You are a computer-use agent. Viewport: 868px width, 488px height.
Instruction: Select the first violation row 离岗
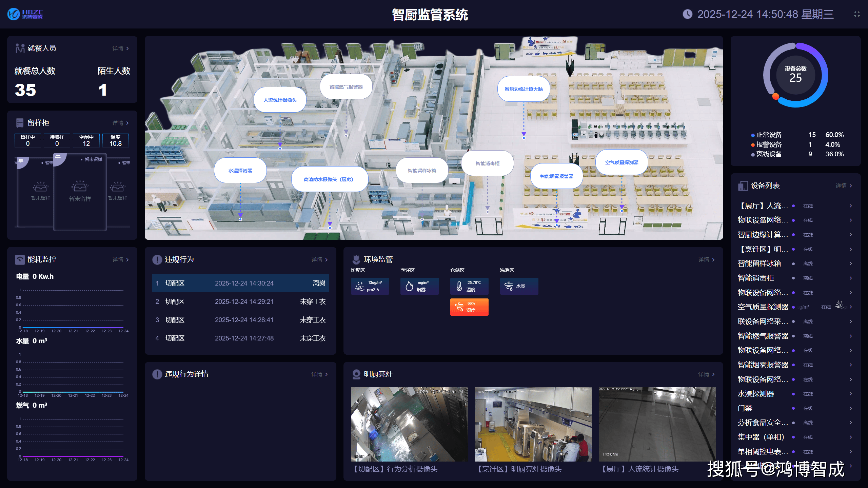click(x=240, y=283)
